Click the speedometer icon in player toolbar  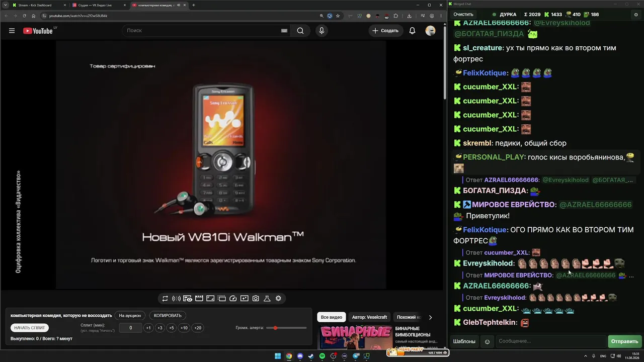point(233,299)
